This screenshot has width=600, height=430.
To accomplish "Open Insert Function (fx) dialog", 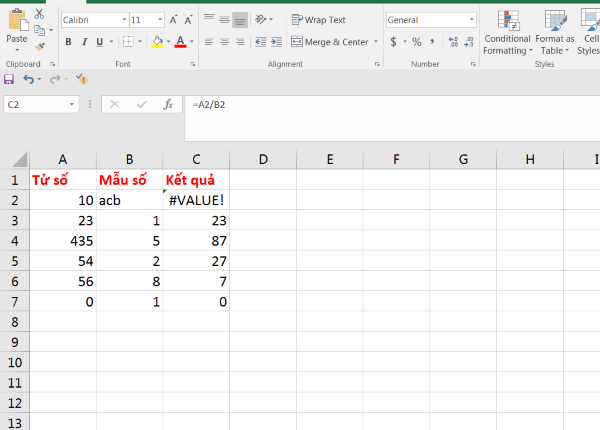I will point(168,104).
